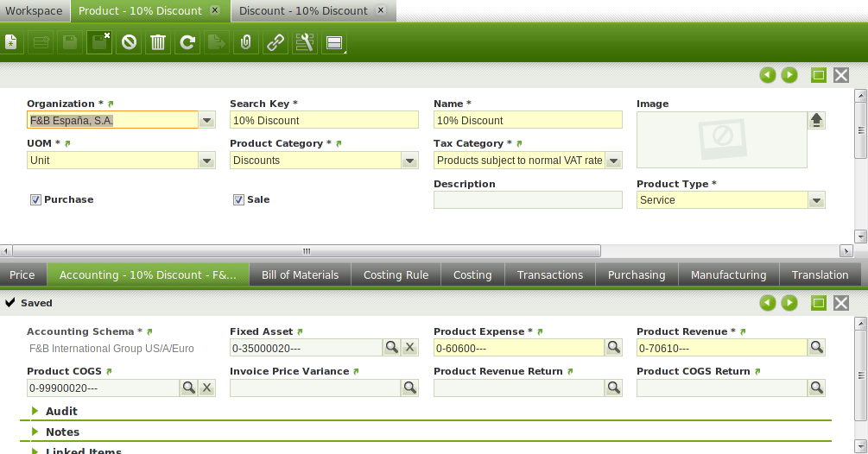Open the Product Expense account search
Image resolution: width=868 pixels, height=454 pixels.
pos(613,347)
